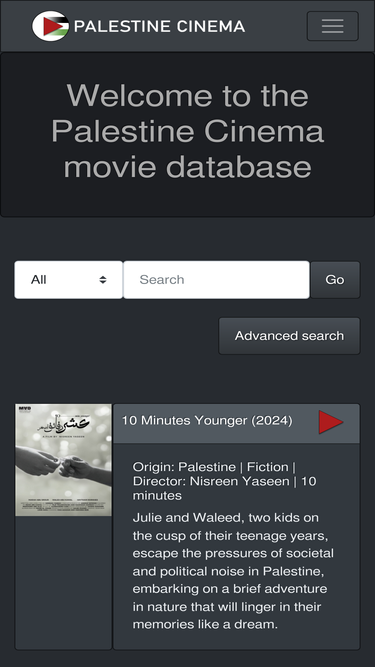
Task: Open the 10 Minutes Younger (2024) title
Action: click(x=207, y=421)
